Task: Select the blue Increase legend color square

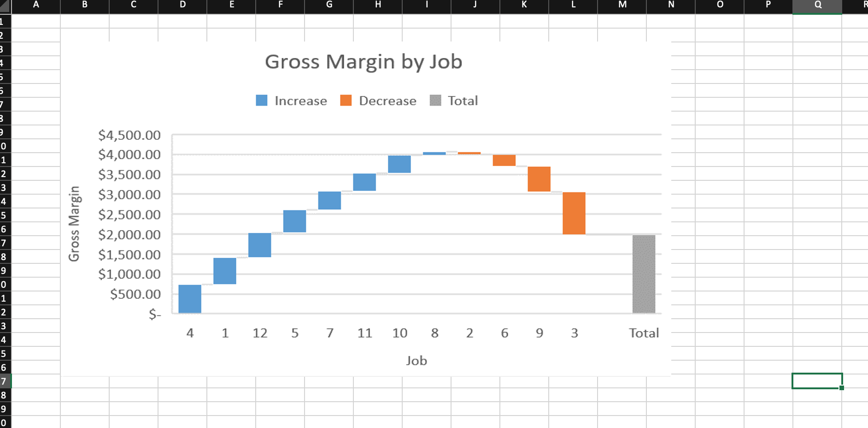Action: tap(261, 100)
